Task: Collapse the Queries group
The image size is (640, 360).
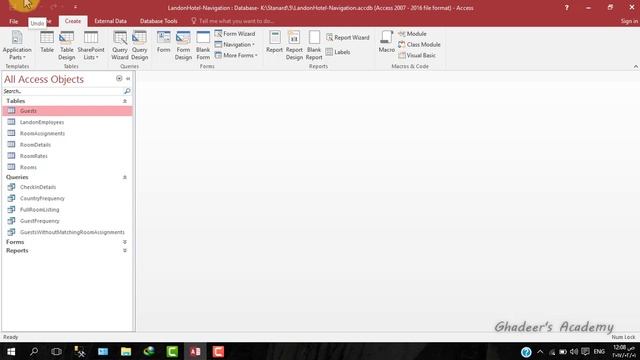Action: click(125, 177)
